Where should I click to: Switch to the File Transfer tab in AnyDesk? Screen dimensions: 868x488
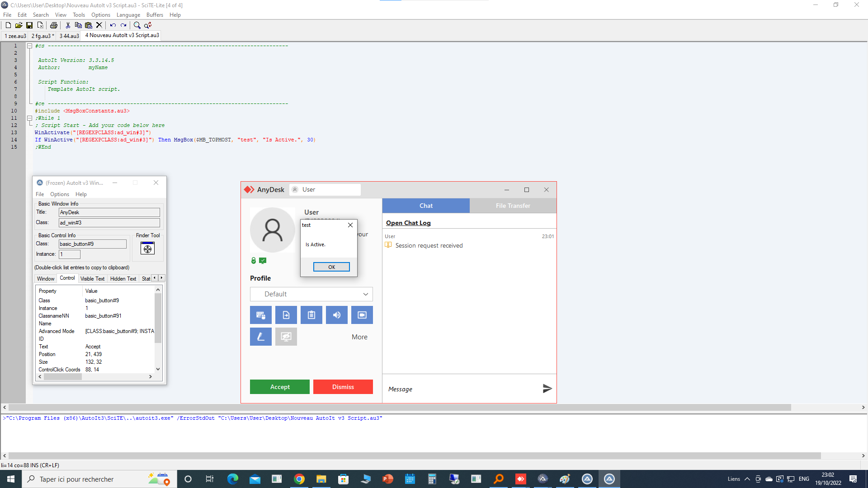(513, 206)
